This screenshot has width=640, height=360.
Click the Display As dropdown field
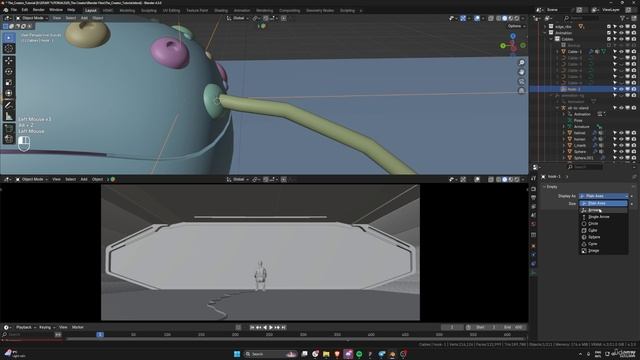(603, 196)
